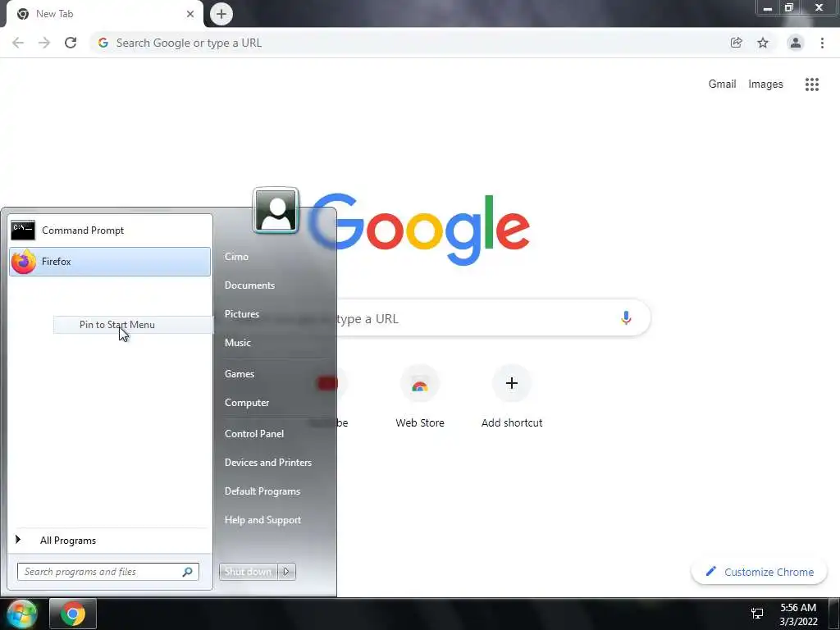Click the Chrome forward arrow
The height and width of the screenshot is (630, 840).
[x=44, y=43]
